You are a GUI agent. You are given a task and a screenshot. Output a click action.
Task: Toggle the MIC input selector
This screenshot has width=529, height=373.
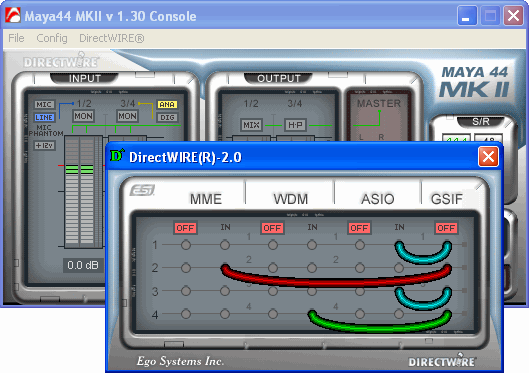tap(44, 105)
